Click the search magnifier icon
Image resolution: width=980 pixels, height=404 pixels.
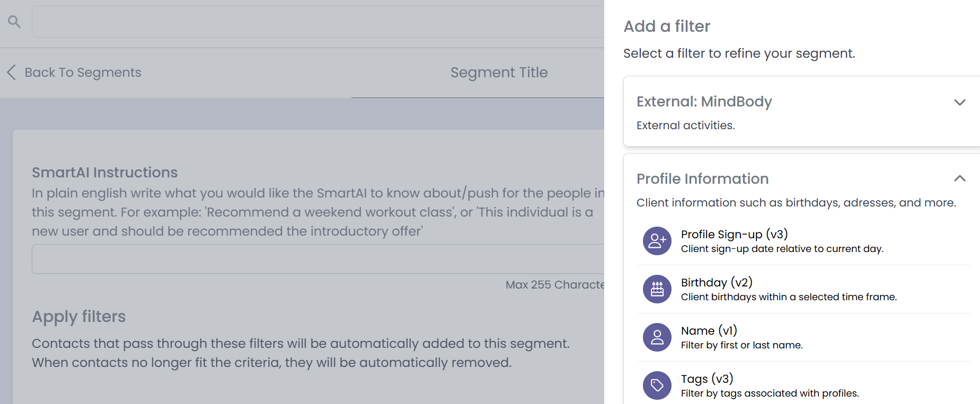pos(14,22)
